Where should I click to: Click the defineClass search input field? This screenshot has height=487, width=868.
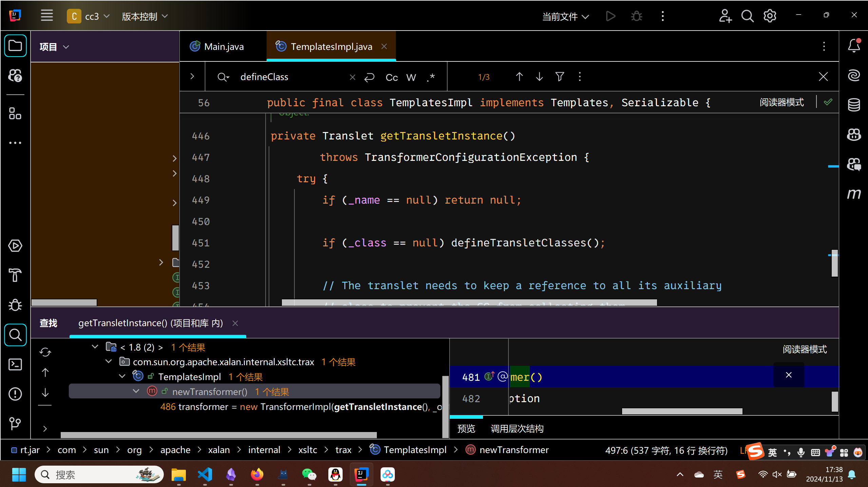pos(292,77)
